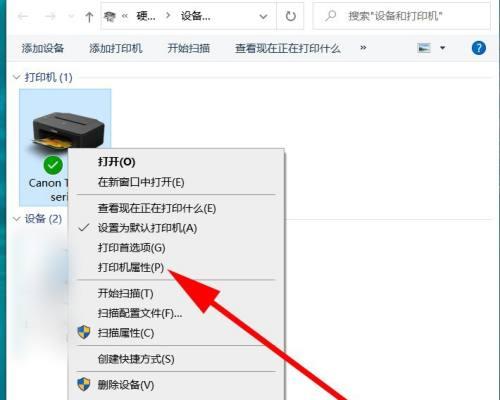500x400 pixels.
Task: Open address bar history dropdown arrow
Action: click(263, 16)
